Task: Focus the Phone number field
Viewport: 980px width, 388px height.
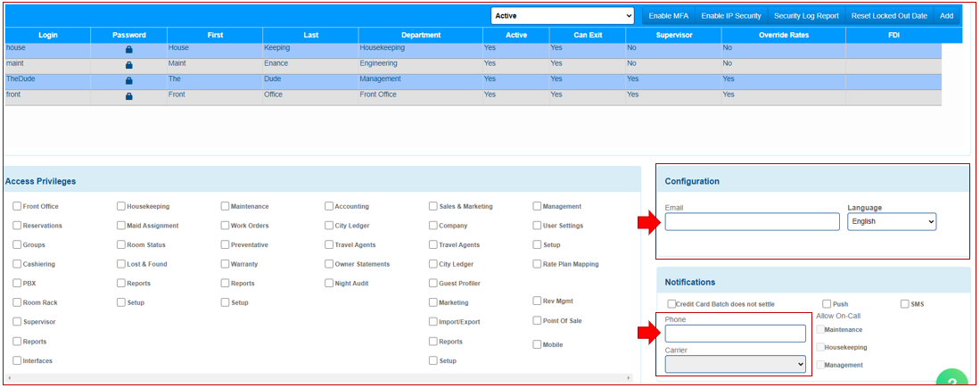Action: tap(735, 334)
